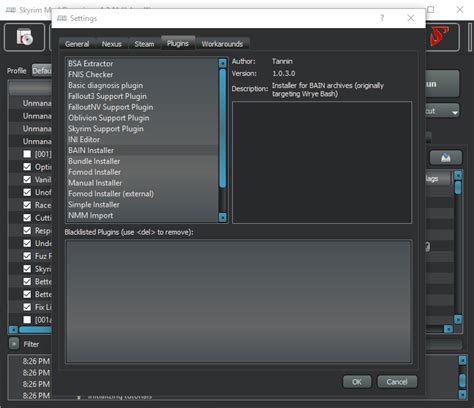Image resolution: width=474 pixels, height=408 pixels.
Task: Toggle the Skyri mod checkbox
Action: coord(27,269)
